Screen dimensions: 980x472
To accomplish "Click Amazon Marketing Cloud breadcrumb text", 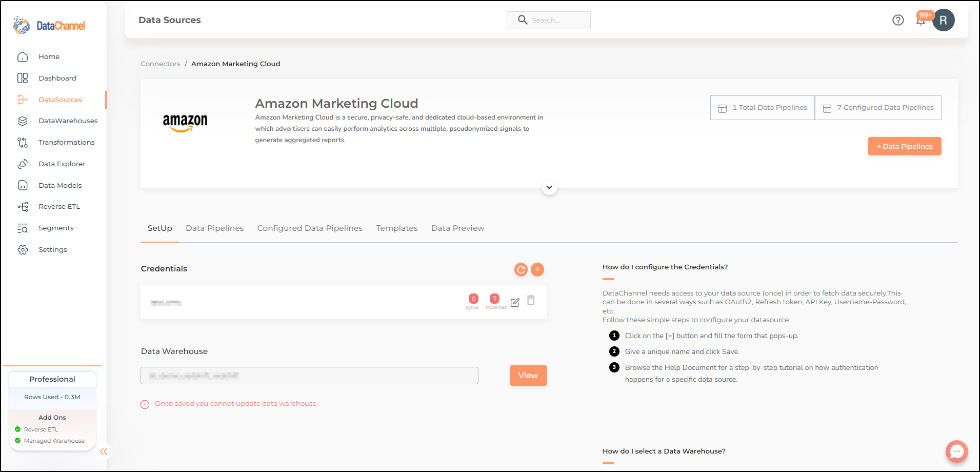I will (x=236, y=64).
